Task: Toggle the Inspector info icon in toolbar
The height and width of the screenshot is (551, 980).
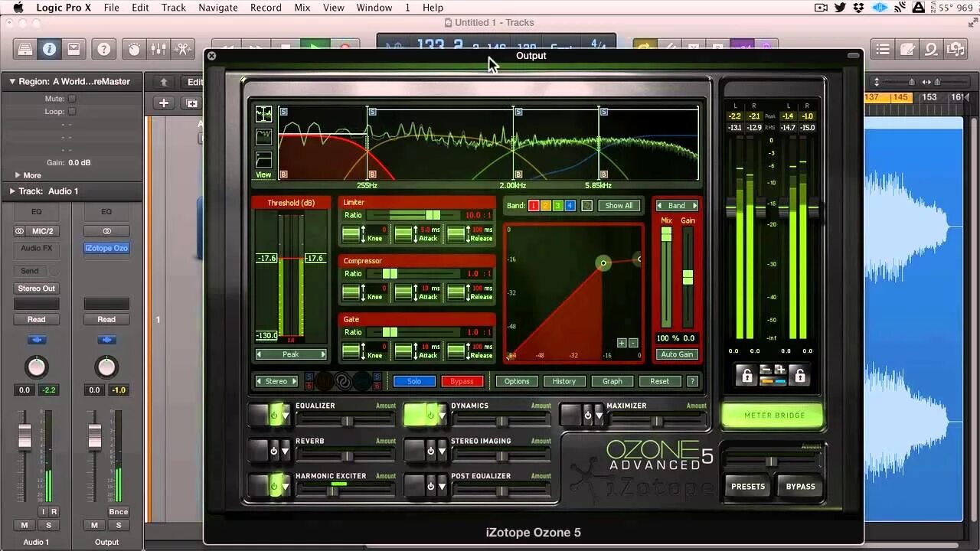Action: click(49, 49)
